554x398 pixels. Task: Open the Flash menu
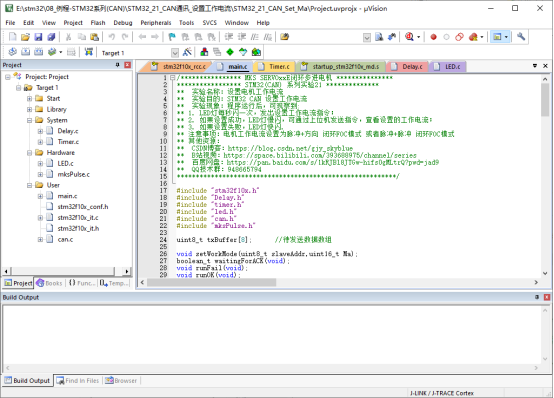[x=98, y=23]
